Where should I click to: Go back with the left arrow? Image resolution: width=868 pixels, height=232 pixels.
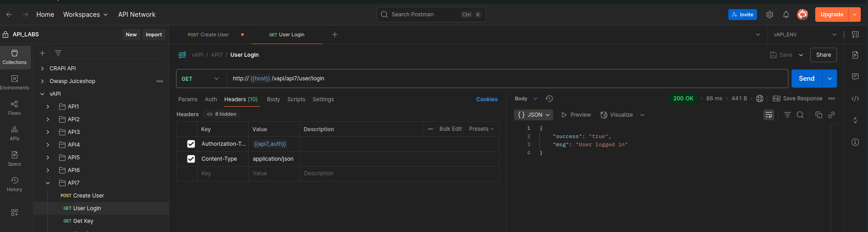[9, 15]
